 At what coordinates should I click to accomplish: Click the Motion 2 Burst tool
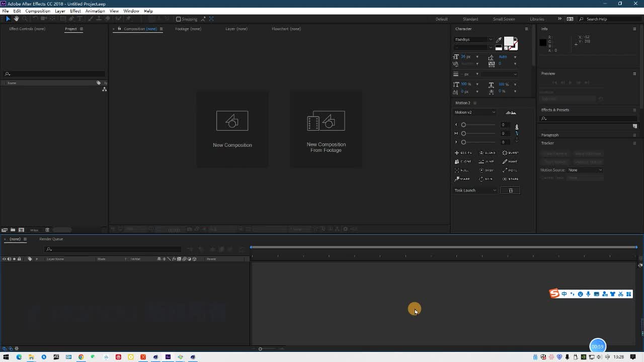(511, 153)
